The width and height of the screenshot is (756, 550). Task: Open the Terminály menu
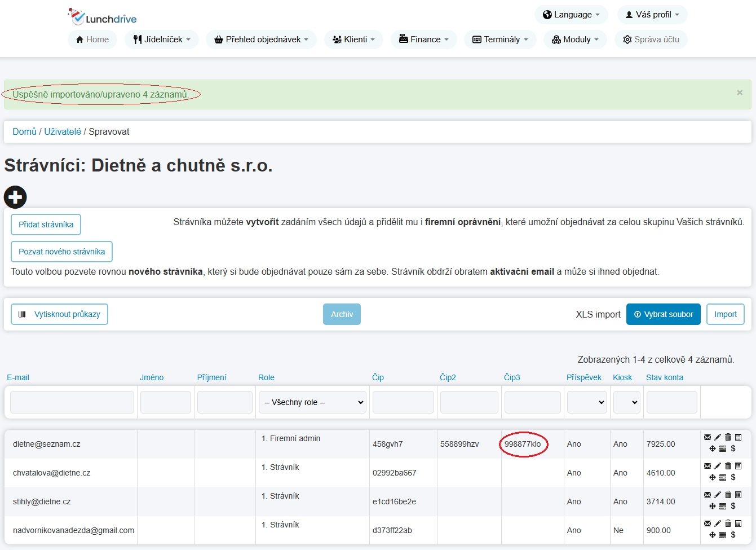point(500,39)
